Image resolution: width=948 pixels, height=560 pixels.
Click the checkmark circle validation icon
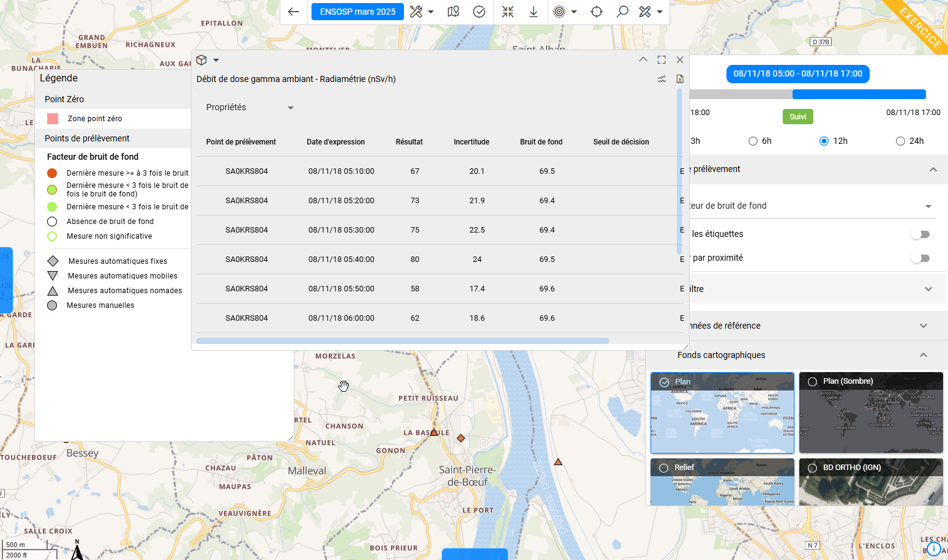(x=479, y=12)
